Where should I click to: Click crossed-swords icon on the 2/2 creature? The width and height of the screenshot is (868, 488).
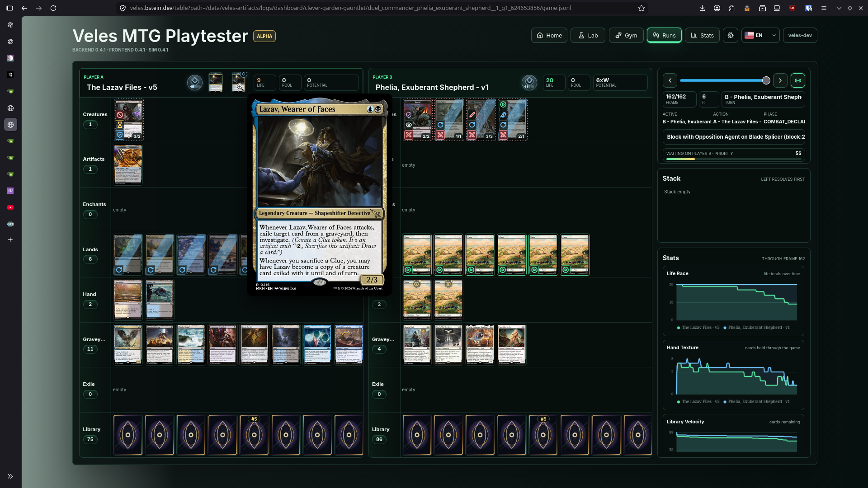tap(409, 135)
